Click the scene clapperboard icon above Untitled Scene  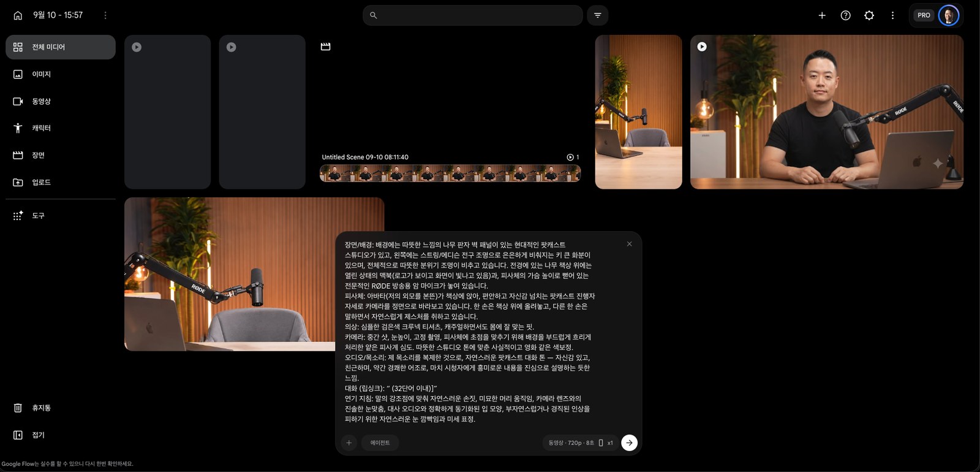tap(326, 47)
